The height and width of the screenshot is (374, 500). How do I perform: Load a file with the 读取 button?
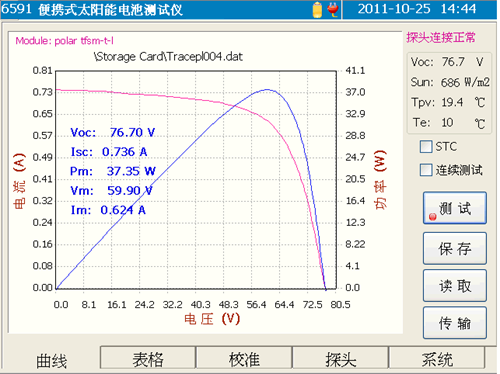pyautogui.click(x=455, y=286)
